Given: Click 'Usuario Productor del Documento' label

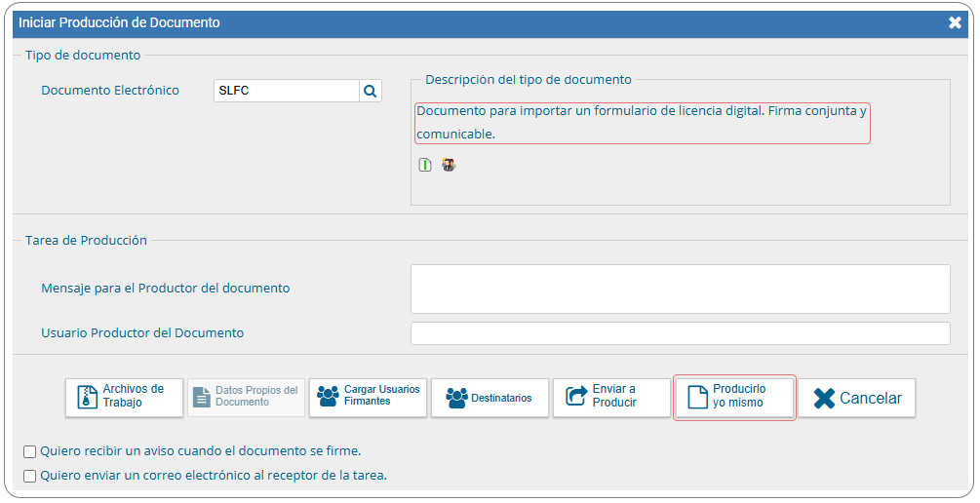Looking at the screenshot, I should point(142,333).
